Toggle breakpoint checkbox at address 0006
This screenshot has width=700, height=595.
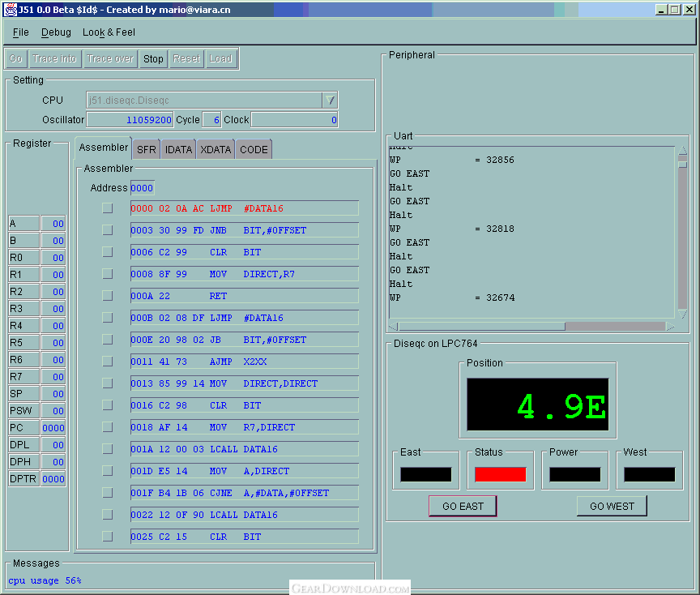tap(108, 252)
